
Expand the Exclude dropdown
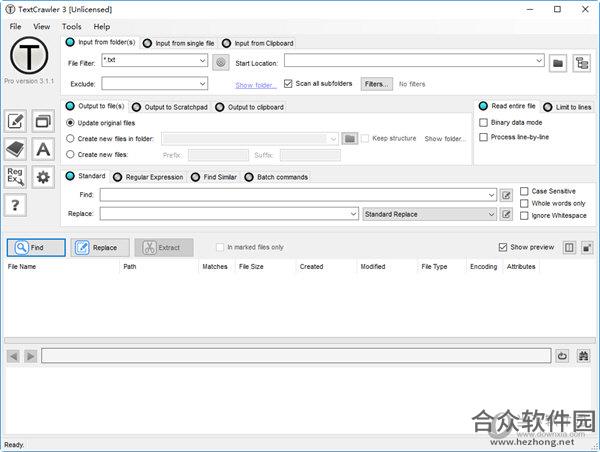click(x=202, y=84)
